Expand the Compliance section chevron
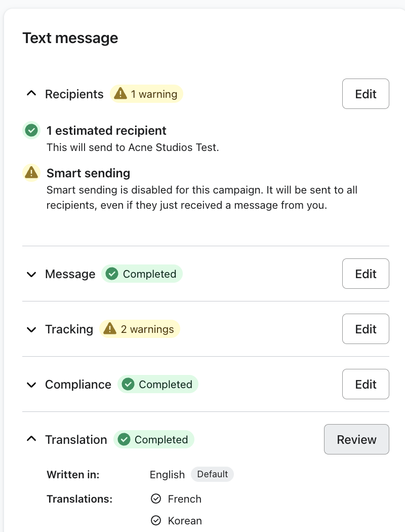 pos(31,385)
